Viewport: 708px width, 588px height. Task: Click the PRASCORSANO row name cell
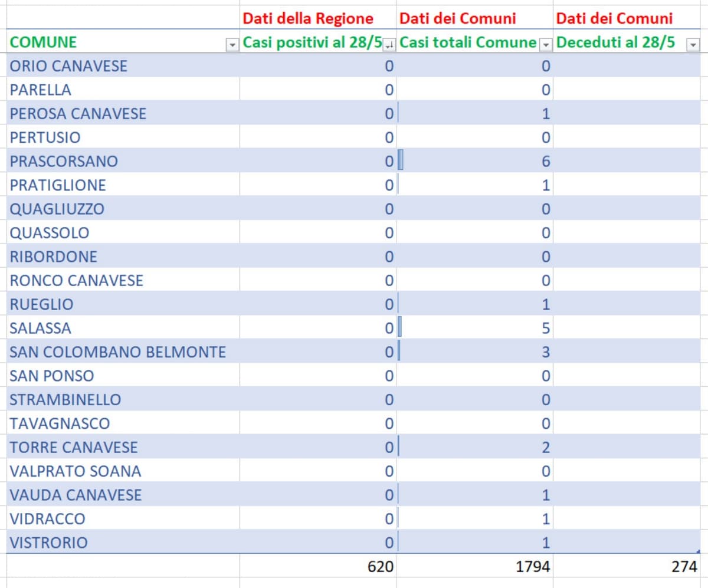coord(64,161)
